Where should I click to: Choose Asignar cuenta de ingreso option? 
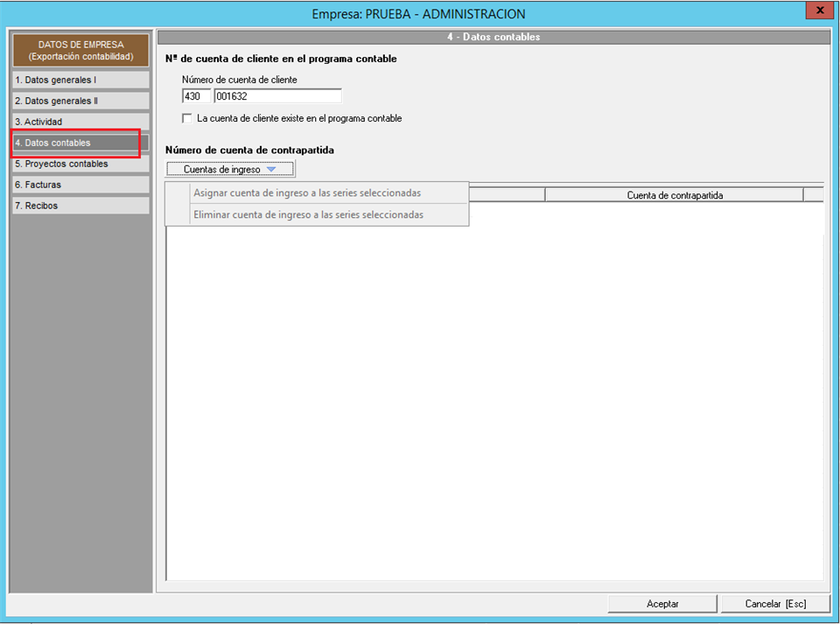point(307,193)
